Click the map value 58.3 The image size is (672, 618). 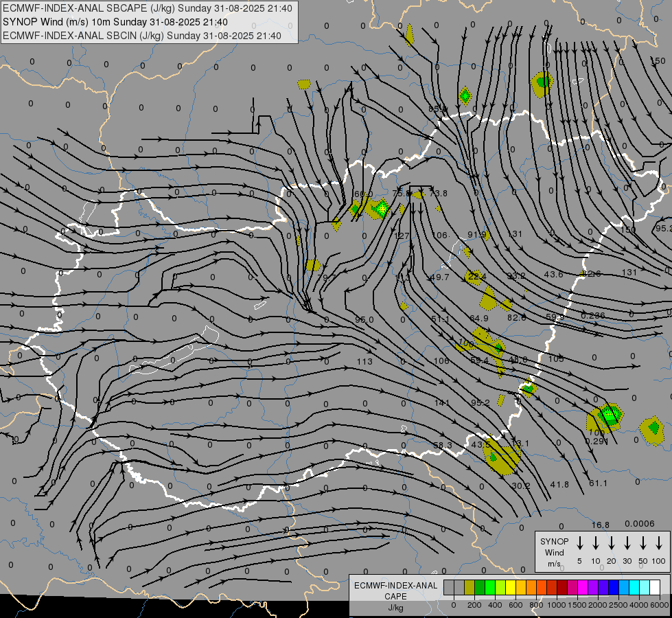point(442,446)
